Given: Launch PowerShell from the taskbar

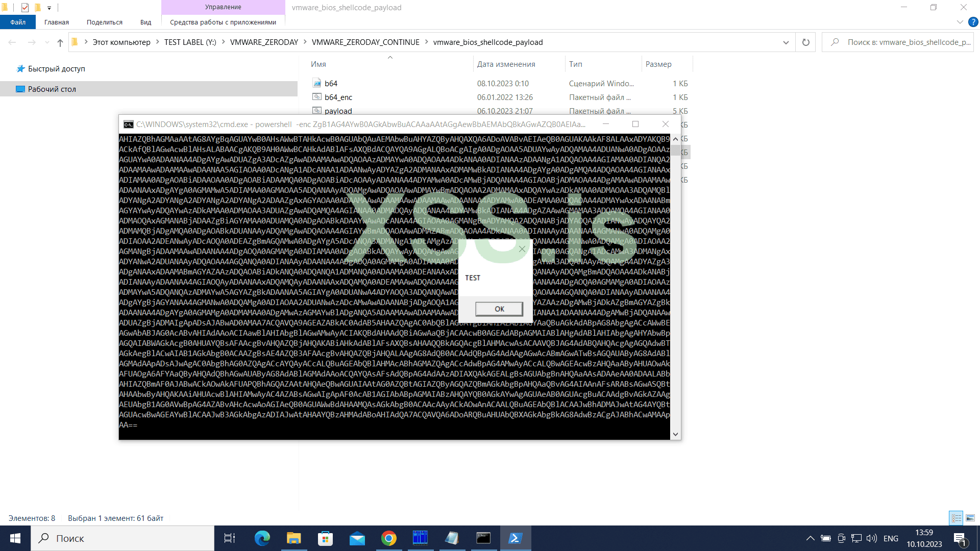Looking at the screenshot, I should click(x=515, y=538).
